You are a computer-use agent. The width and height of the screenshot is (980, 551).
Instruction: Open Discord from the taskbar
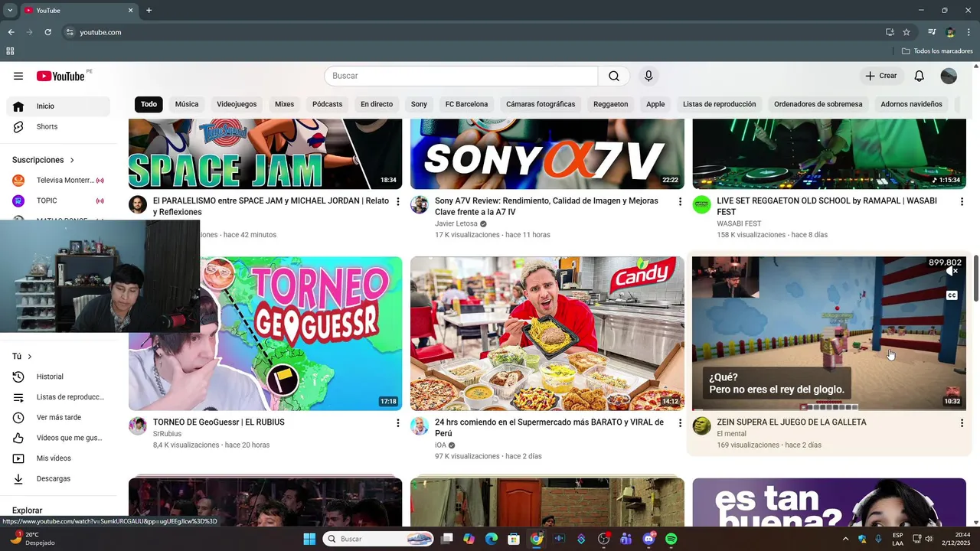click(649, 539)
